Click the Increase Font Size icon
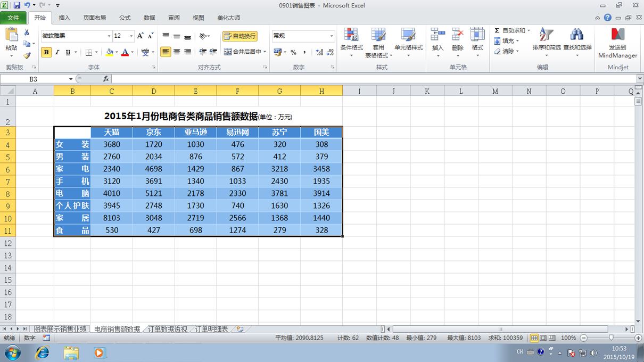 tap(140, 36)
